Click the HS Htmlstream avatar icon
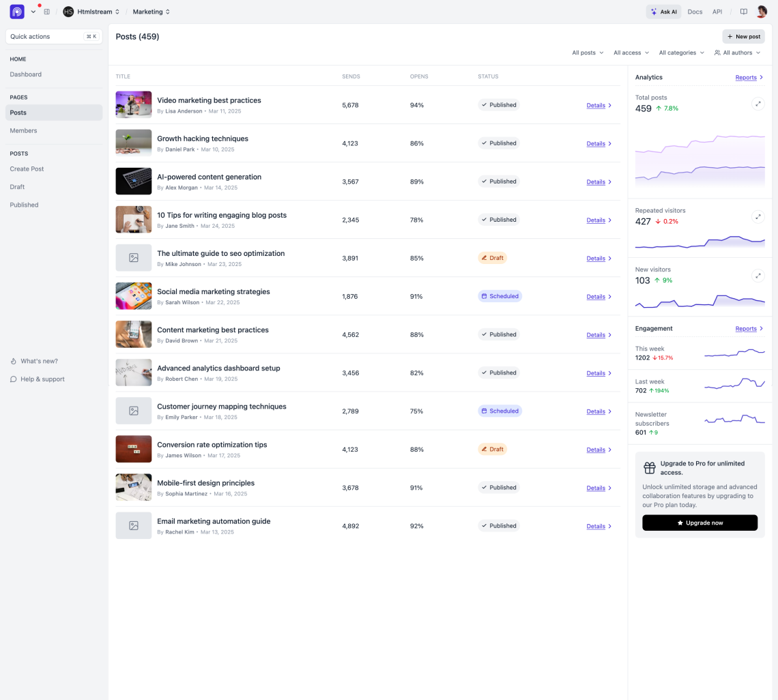778x700 pixels. point(68,12)
